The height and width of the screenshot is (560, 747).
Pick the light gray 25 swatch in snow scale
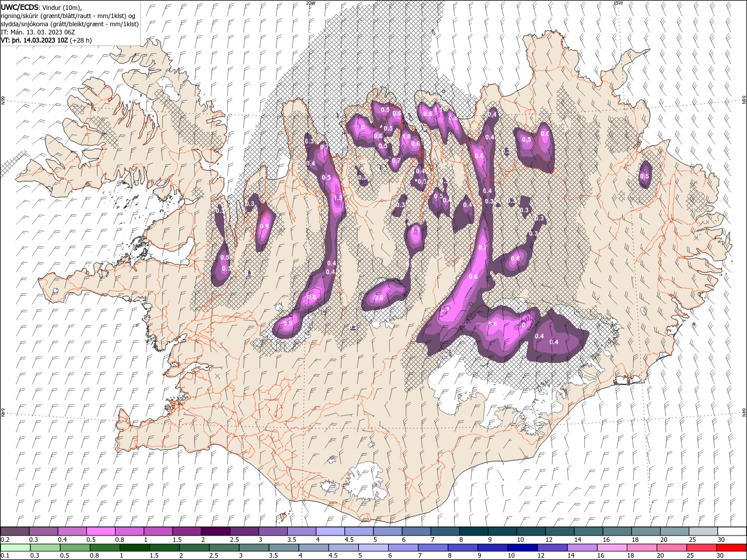(703, 531)
